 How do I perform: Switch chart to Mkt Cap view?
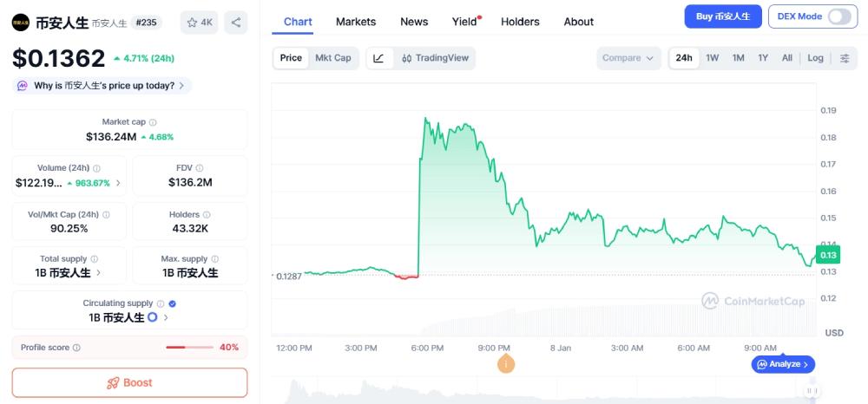point(332,58)
